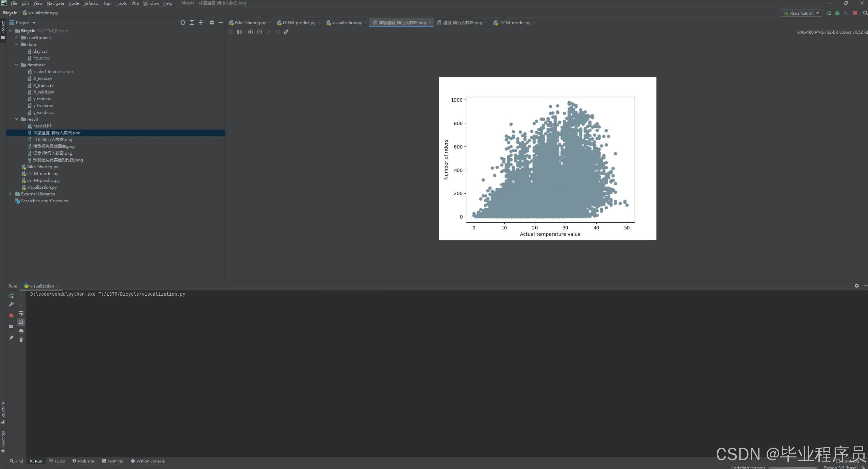This screenshot has width=868, height=469.
Task: Toggle soft-wrap in the run console
Action: click(x=21, y=313)
